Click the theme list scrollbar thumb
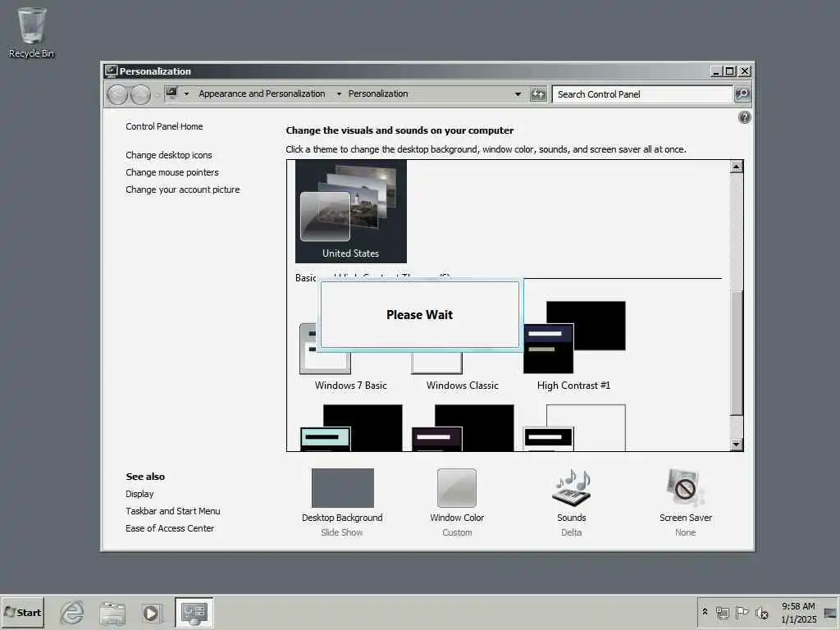This screenshot has height=630, width=840. pyautogui.click(x=737, y=353)
